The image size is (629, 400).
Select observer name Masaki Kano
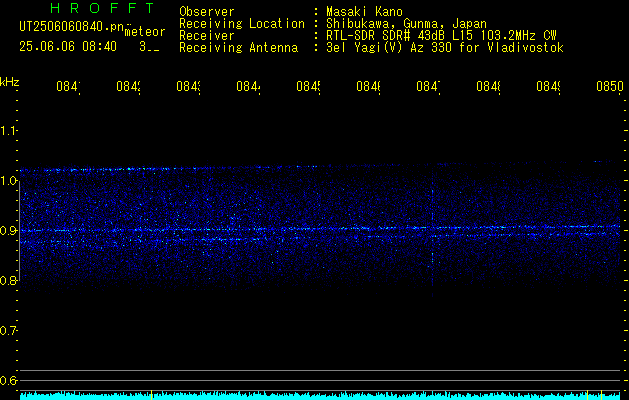pyautogui.click(x=364, y=11)
